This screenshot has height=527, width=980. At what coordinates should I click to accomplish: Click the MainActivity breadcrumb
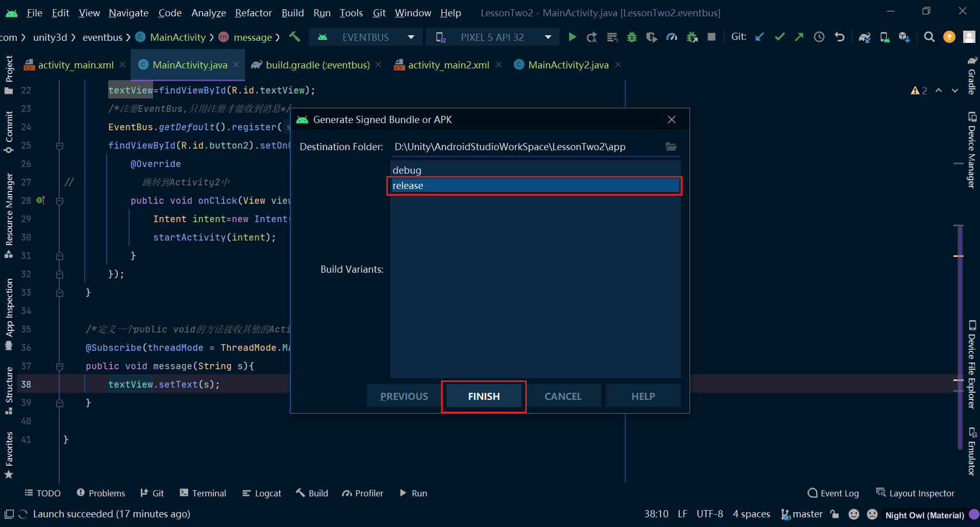coord(171,37)
